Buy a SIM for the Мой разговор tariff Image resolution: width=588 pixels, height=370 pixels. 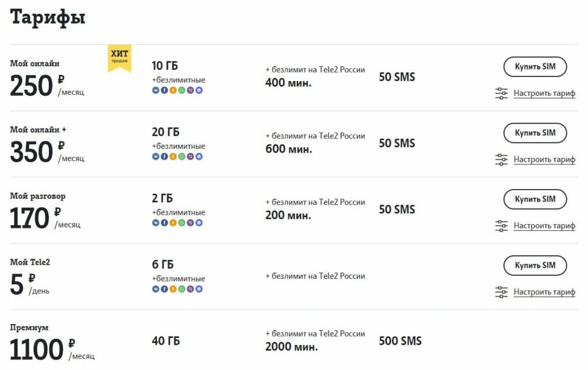(535, 199)
